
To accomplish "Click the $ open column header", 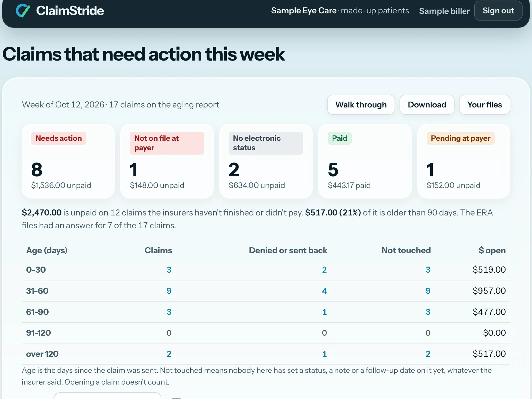I will click(x=492, y=250).
